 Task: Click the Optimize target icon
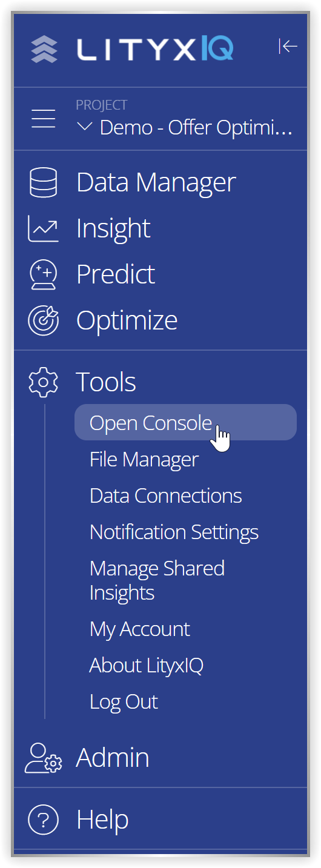click(x=44, y=320)
